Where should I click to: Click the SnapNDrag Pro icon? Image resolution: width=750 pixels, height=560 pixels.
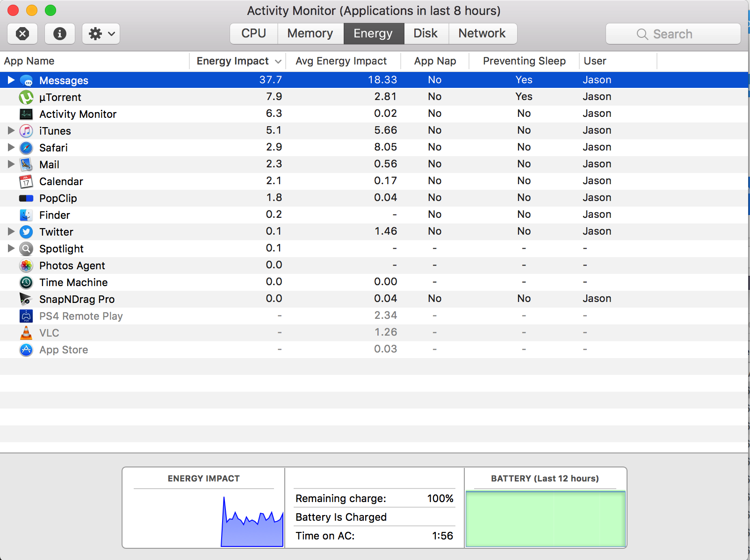(x=25, y=299)
